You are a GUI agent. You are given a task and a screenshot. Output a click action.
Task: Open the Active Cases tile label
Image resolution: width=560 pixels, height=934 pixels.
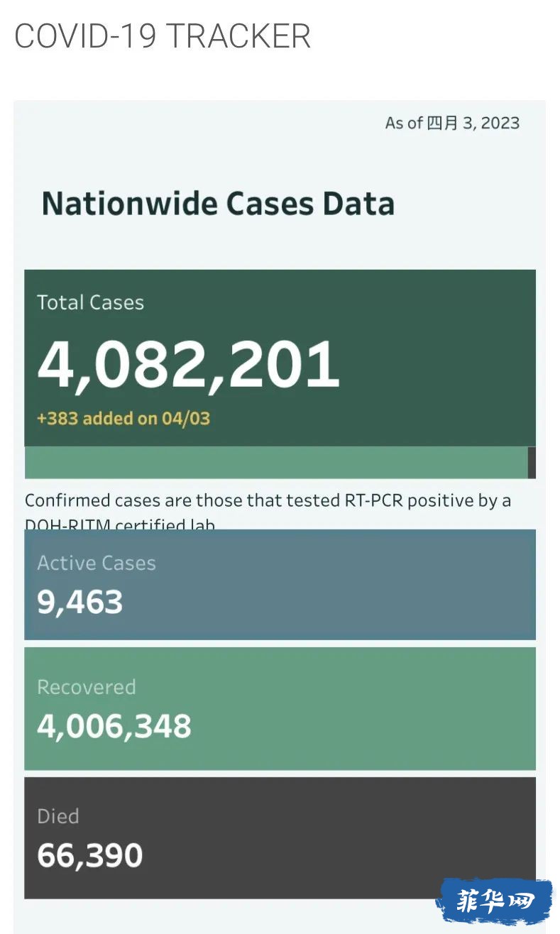(x=96, y=564)
